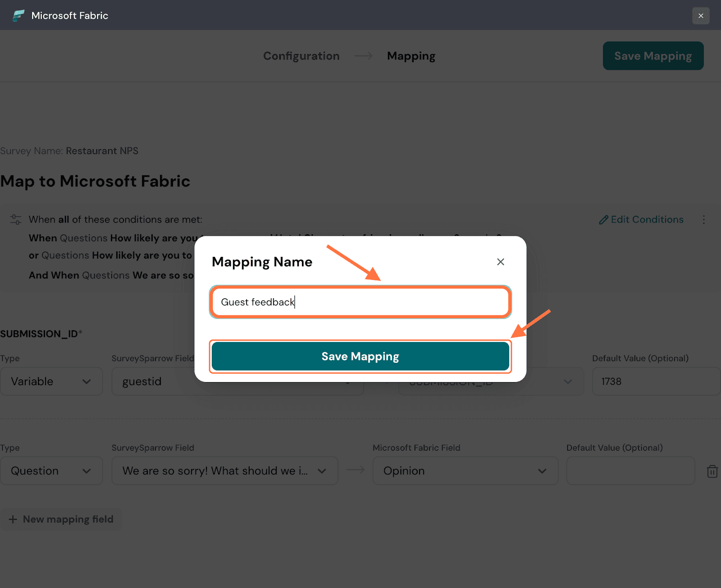Click the Microsoft Fabric logo icon
The height and width of the screenshot is (588, 721).
click(x=18, y=16)
